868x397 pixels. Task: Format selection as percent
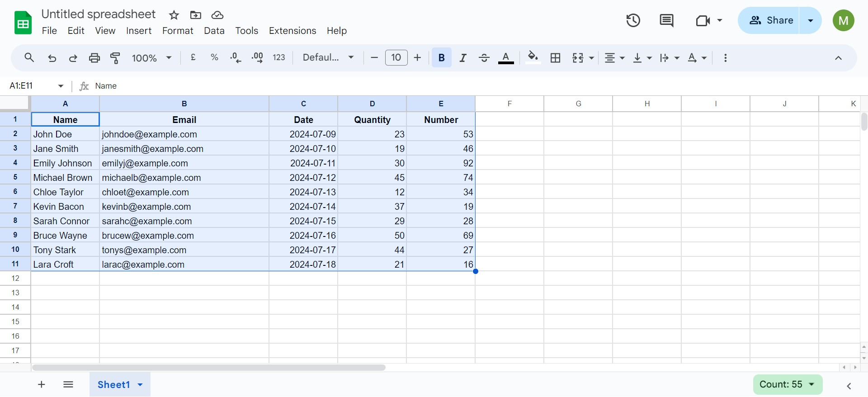click(x=214, y=57)
